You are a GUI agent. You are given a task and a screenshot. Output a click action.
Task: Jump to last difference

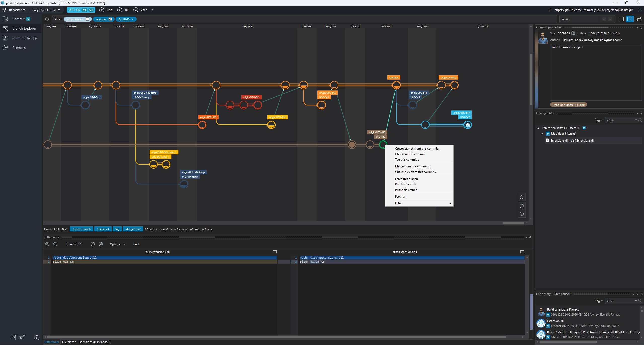point(101,244)
